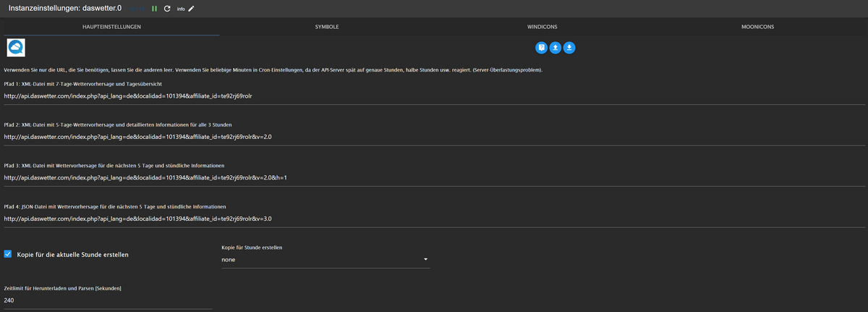Click the Zeitlimit für Herunterladen und Parsen label
The image size is (868, 312).
62,288
